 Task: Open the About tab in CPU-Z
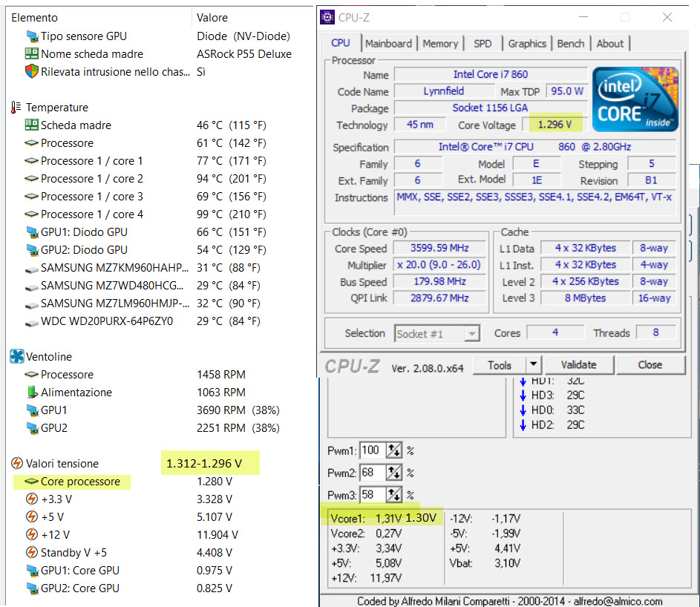point(610,44)
